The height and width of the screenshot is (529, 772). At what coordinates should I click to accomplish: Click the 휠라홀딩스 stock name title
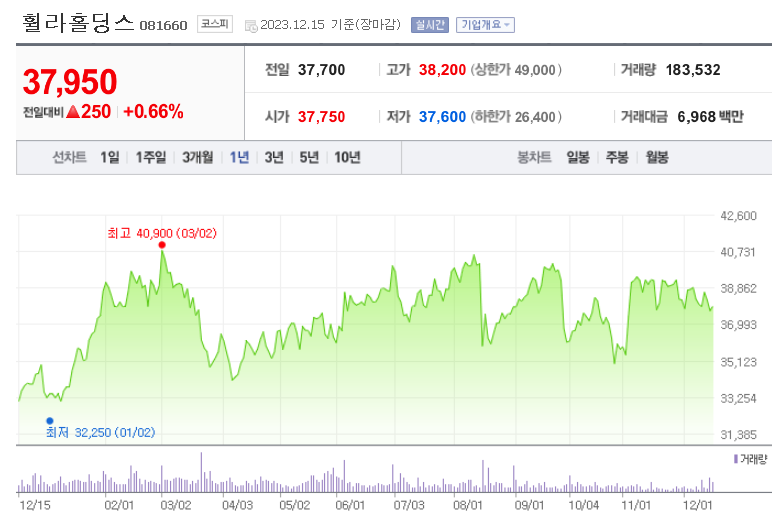tap(78, 23)
